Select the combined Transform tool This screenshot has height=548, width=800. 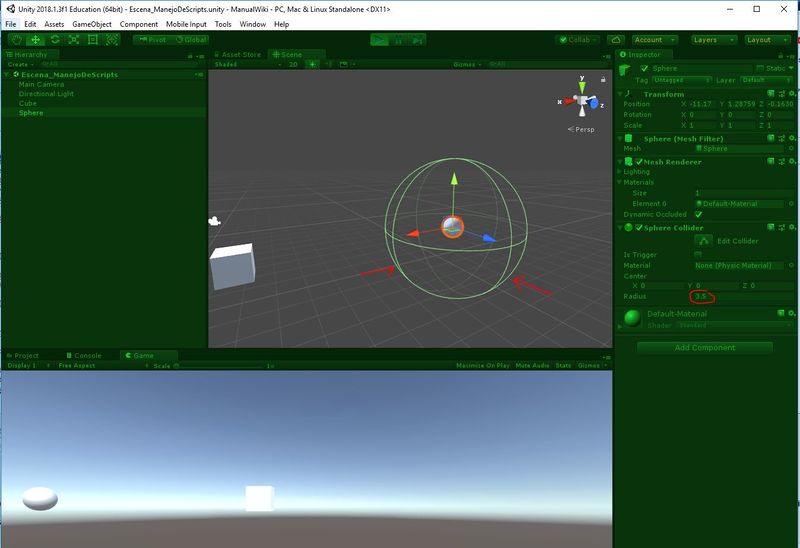(112, 40)
